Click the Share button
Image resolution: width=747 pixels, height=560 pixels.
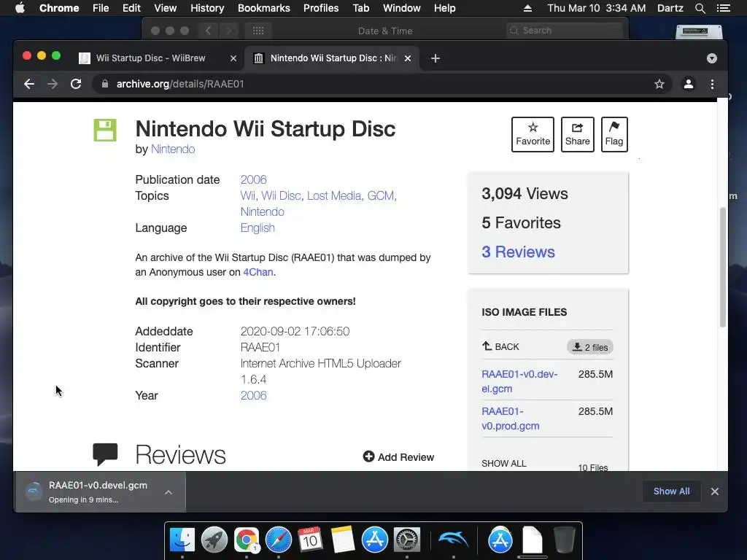point(578,134)
